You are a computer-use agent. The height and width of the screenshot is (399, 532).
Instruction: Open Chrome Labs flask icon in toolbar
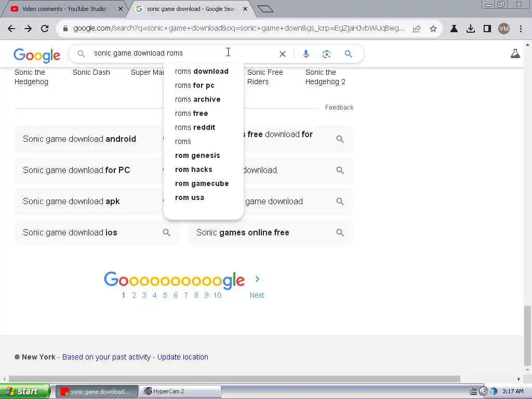[454, 29]
